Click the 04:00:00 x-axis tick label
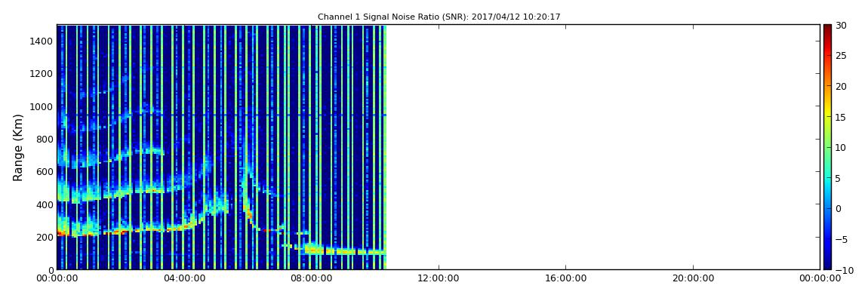Image resolution: width=868 pixels, height=307 pixels. (183, 279)
